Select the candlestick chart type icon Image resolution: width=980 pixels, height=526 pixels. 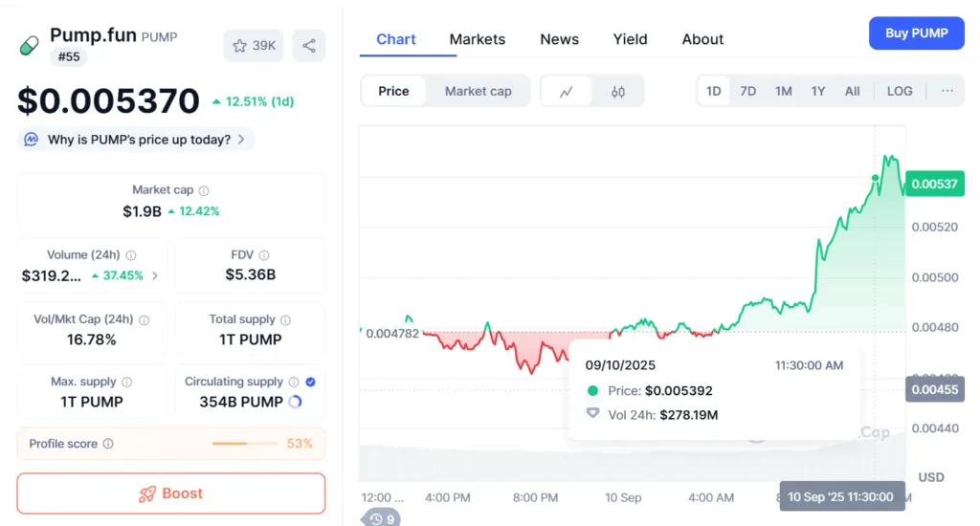click(618, 91)
